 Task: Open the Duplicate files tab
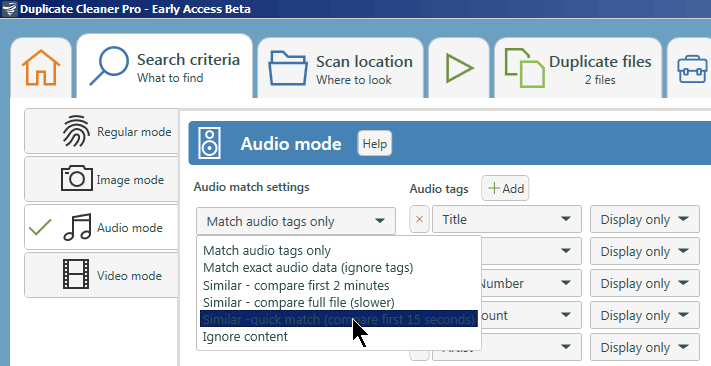[578, 68]
